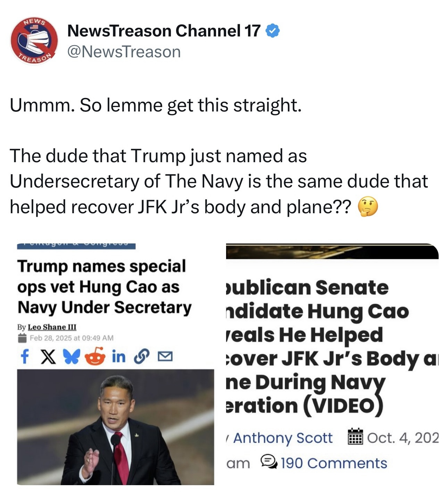
Task: Share the article via the Facebook icon
Action: (25, 356)
